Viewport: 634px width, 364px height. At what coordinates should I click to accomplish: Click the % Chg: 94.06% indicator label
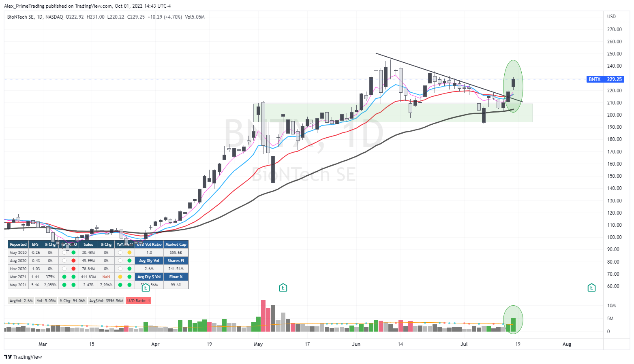coord(73,301)
